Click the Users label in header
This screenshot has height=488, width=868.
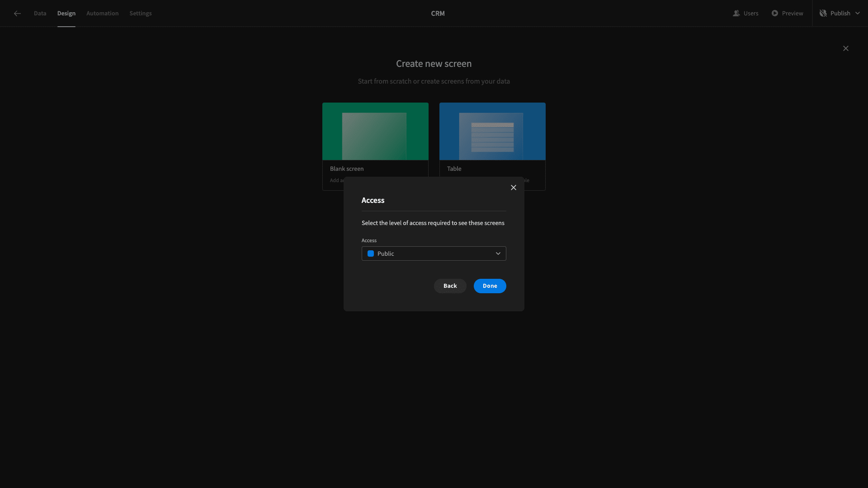tap(751, 14)
